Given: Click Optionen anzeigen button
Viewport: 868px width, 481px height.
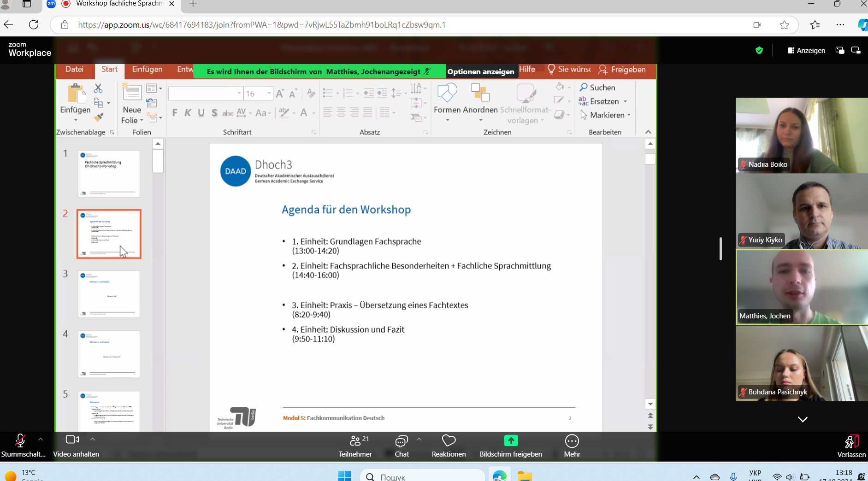Looking at the screenshot, I should pyautogui.click(x=480, y=71).
